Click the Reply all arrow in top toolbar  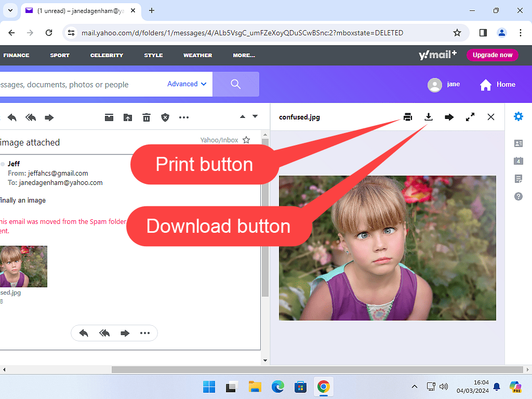31,117
